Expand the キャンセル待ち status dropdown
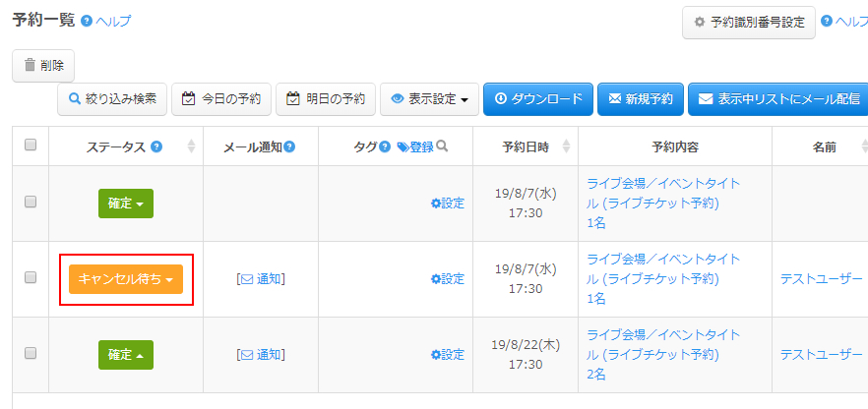Viewport: 868px width, 409px height. (x=126, y=279)
